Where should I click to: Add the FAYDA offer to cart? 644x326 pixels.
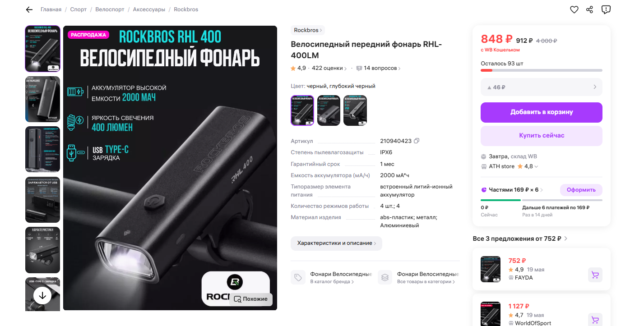(595, 275)
